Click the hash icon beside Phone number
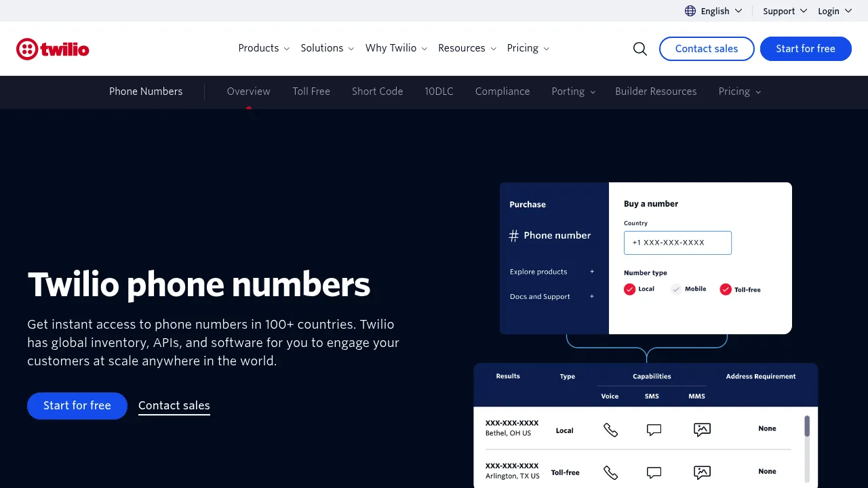 [x=514, y=236]
